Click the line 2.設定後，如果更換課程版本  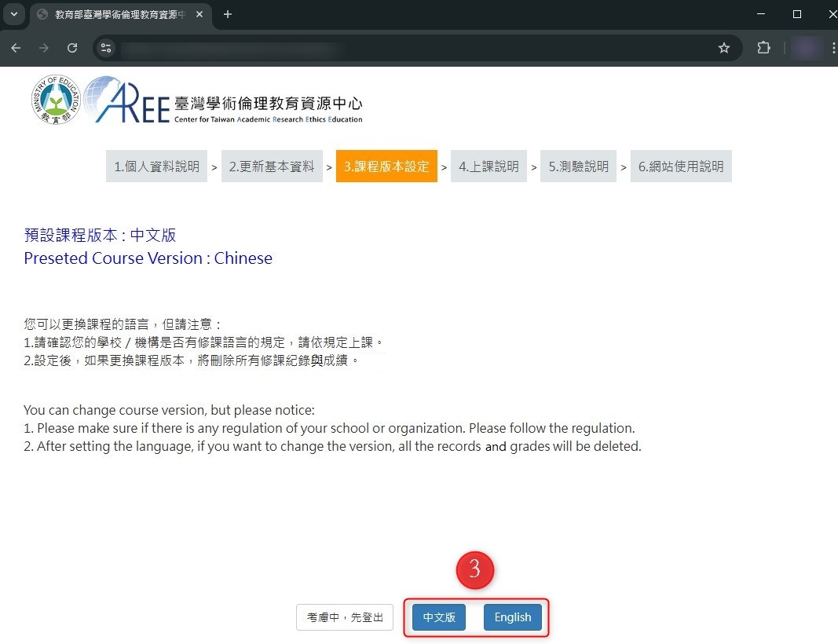(x=191, y=360)
